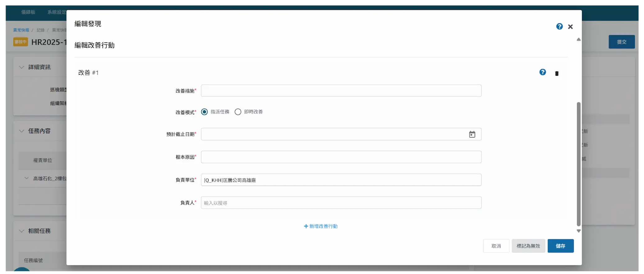Open the 系統設定 menu item
Image resolution: width=644 pixels, height=274 pixels.
(x=57, y=12)
